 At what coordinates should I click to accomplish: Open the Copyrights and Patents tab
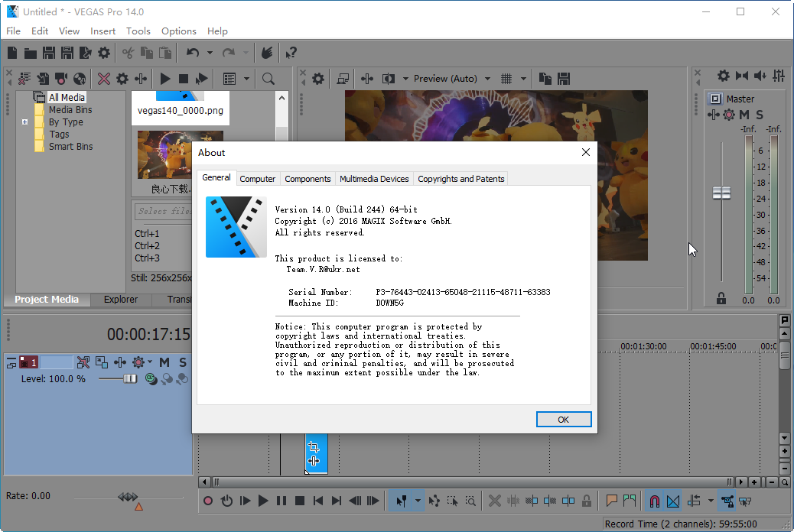tap(460, 179)
